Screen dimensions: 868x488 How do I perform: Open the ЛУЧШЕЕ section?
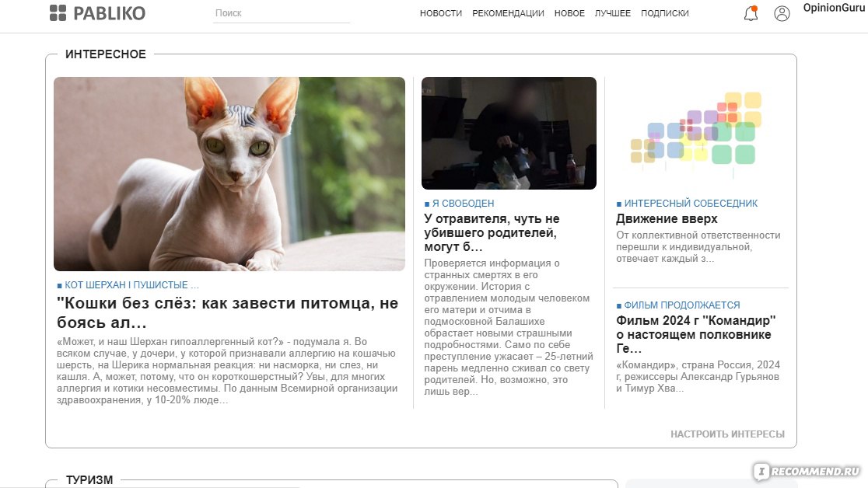point(613,13)
